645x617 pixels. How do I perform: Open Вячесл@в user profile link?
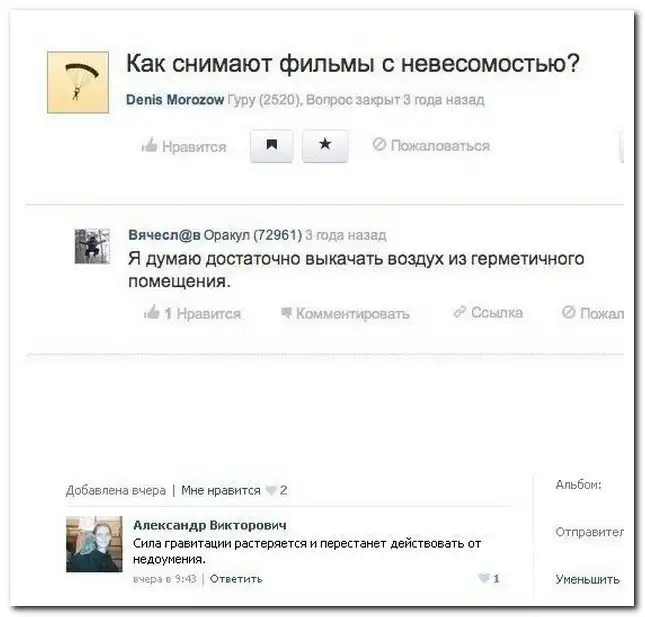tap(165, 235)
